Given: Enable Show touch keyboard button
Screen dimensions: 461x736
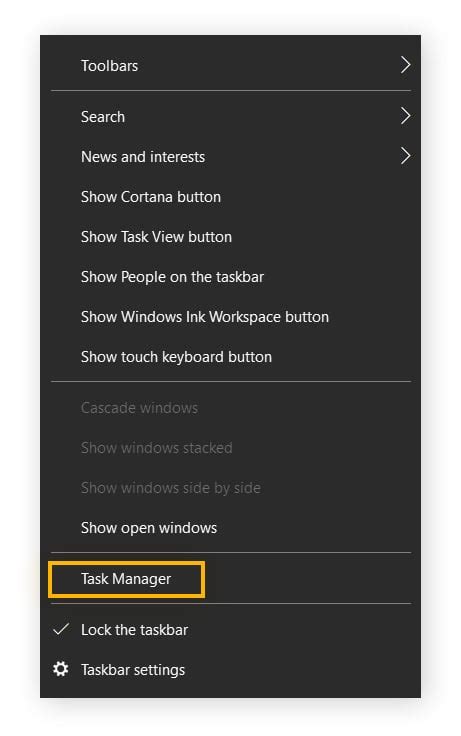Looking at the screenshot, I should click(x=230, y=357).
